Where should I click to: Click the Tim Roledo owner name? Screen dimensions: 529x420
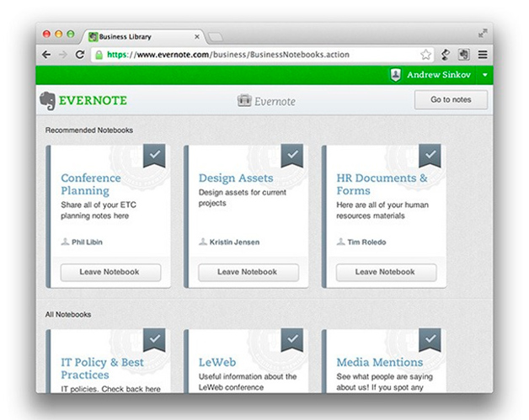click(x=366, y=242)
